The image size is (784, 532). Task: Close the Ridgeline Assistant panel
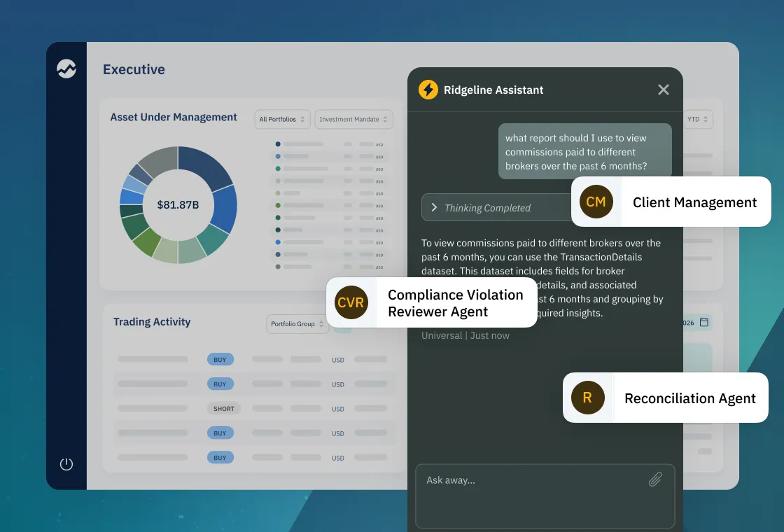(664, 90)
